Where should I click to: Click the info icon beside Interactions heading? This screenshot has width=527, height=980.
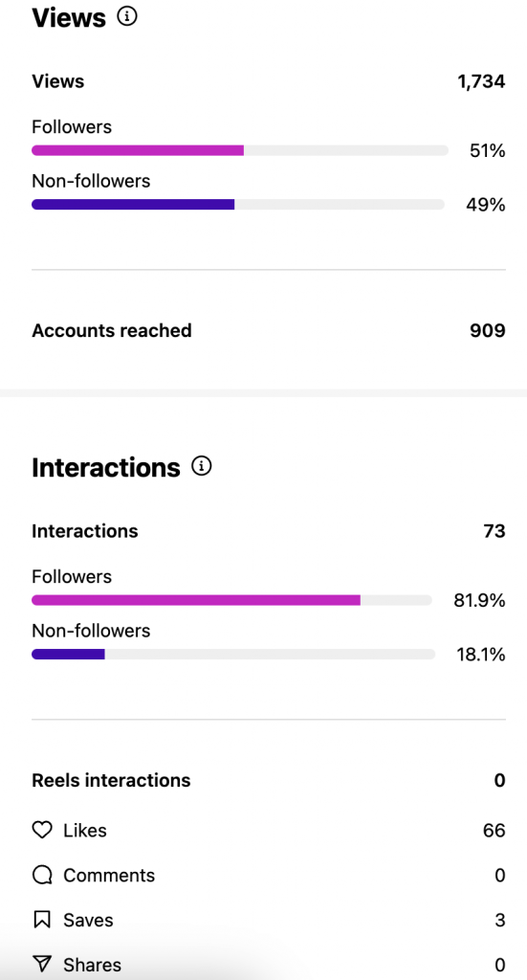tap(201, 466)
